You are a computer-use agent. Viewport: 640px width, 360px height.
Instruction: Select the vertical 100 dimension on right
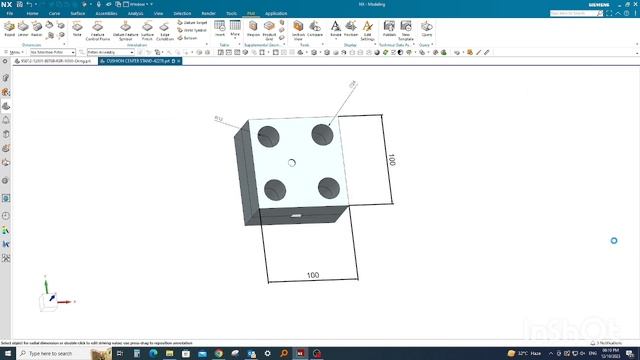[x=391, y=160]
